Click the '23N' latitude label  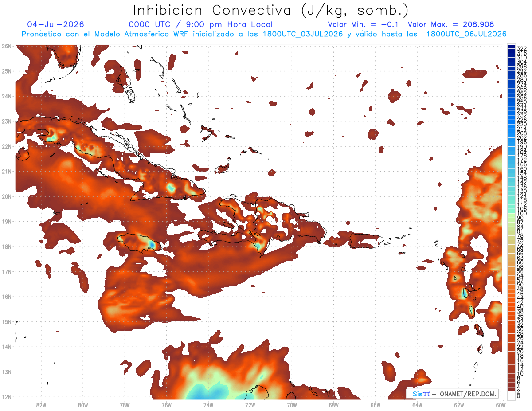6,121
